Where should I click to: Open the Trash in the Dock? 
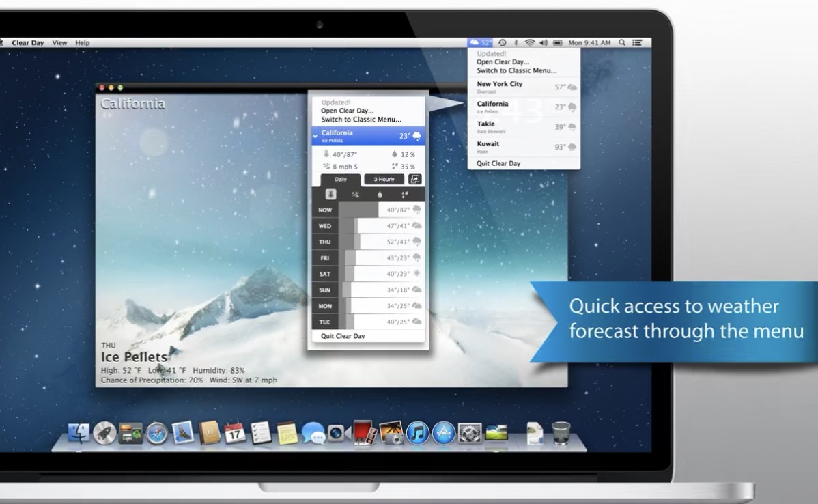click(561, 433)
